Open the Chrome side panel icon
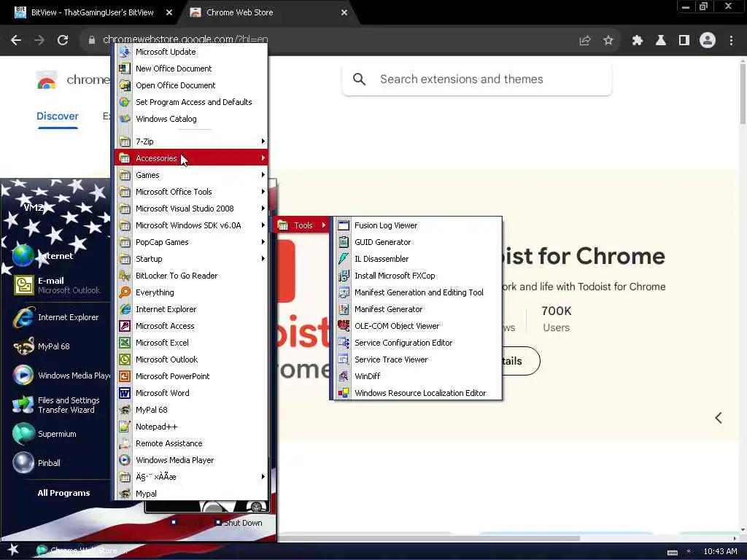 (684, 41)
